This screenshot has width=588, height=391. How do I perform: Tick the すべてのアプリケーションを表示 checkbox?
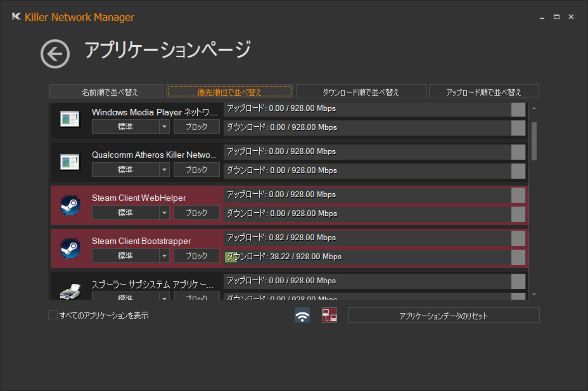pyautogui.click(x=53, y=315)
